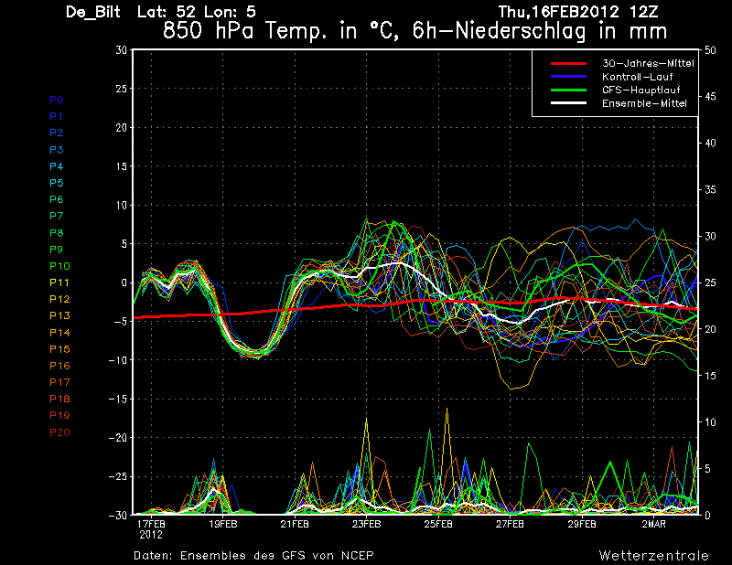The width and height of the screenshot is (732, 565).
Task: Click the P19 ensemble label
Action: [x=60, y=416]
